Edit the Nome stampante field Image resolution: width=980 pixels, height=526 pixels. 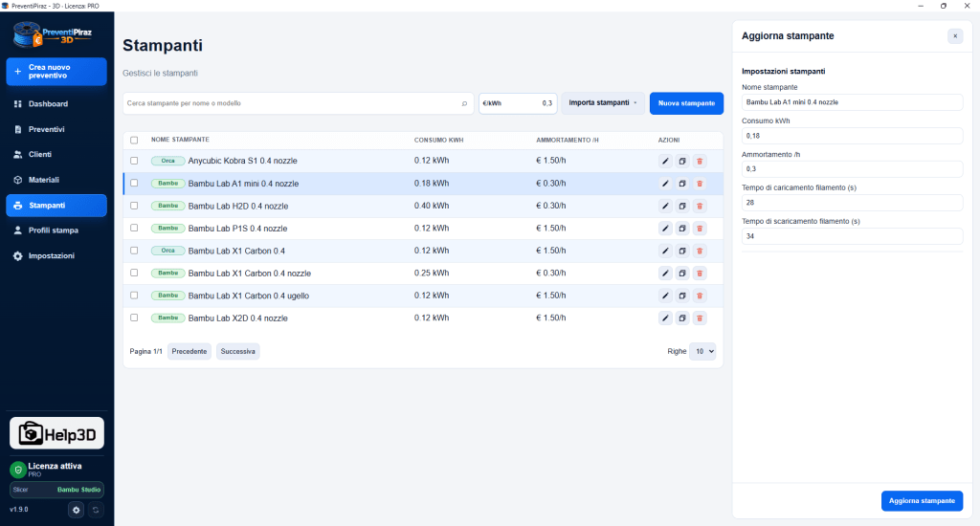tap(852, 102)
